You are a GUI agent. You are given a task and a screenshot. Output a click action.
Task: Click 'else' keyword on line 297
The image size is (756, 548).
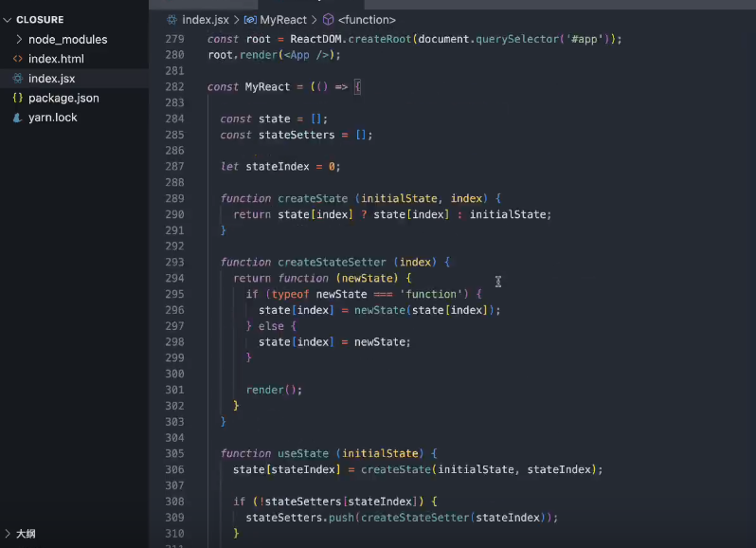(271, 326)
